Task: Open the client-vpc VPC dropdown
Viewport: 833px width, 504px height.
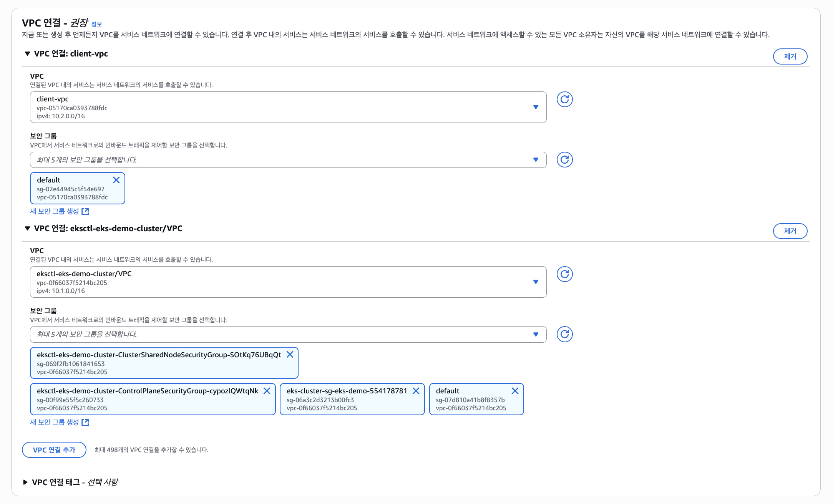Action: (x=288, y=107)
